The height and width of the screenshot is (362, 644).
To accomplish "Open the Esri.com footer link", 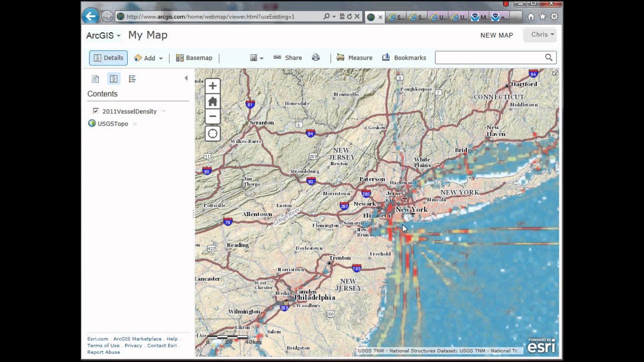I will 98,339.
